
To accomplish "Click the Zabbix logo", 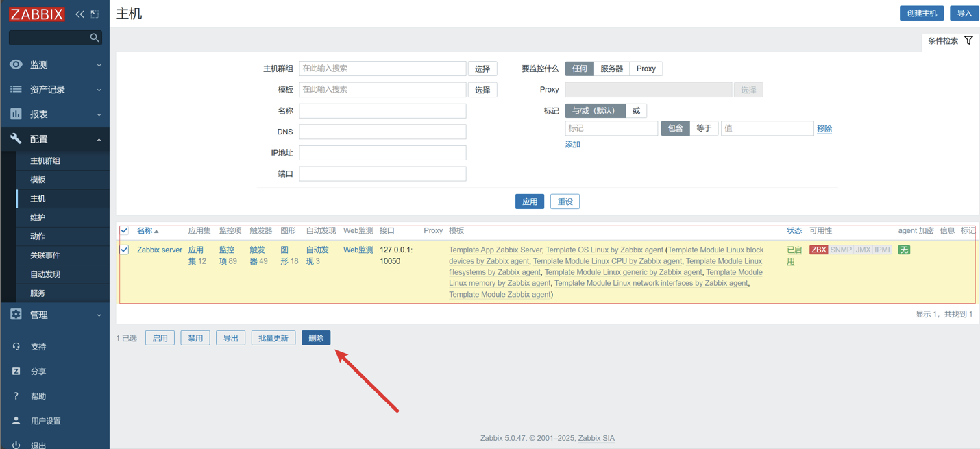I will 37,14.
